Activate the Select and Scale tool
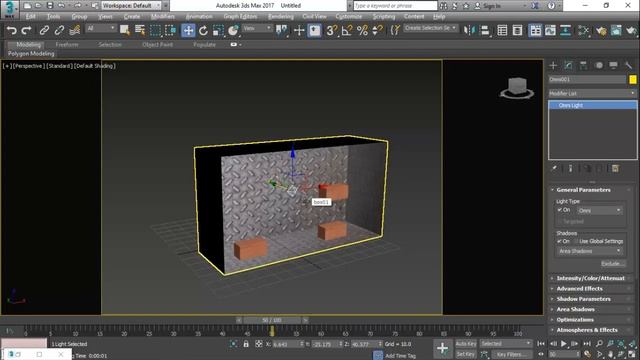 [x=218, y=30]
